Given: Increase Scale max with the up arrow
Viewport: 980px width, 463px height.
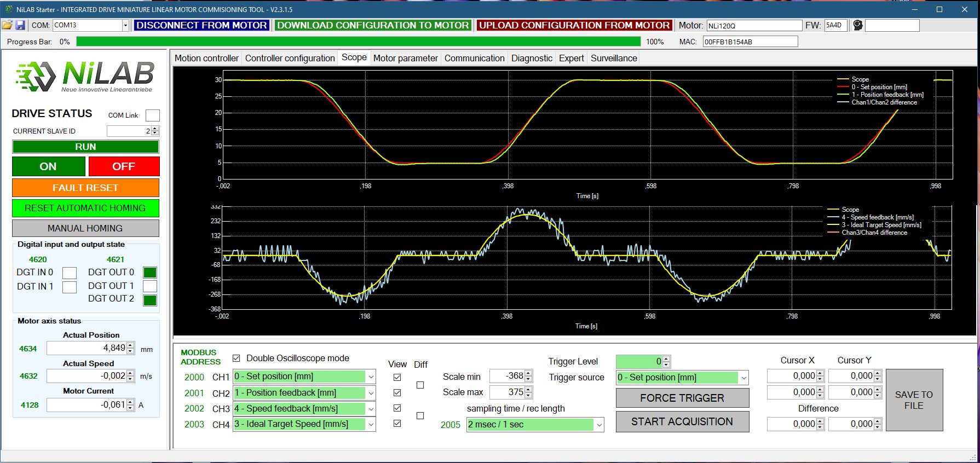Looking at the screenshot, I should coord(528,389).
